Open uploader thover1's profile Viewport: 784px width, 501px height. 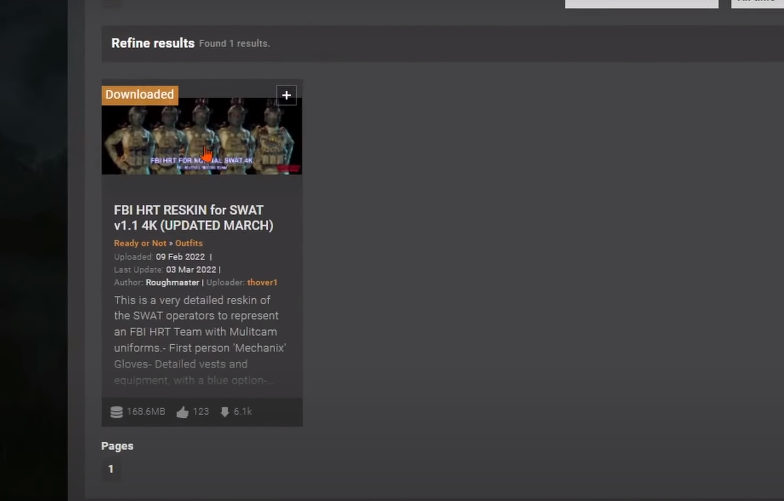pyautogui.click(x=262, y=282)
